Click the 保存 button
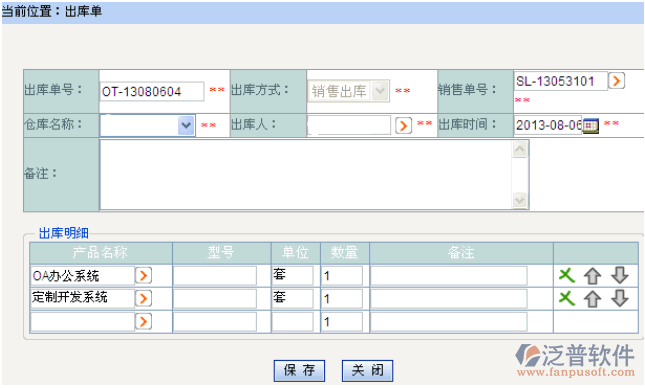Screen dimensions: 645x388 tap(299, 371)
